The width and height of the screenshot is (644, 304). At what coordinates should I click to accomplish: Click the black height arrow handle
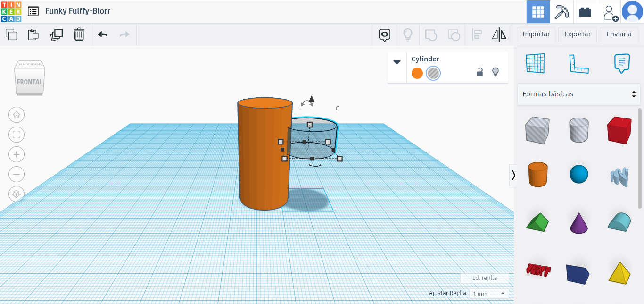tap(311, 99)
